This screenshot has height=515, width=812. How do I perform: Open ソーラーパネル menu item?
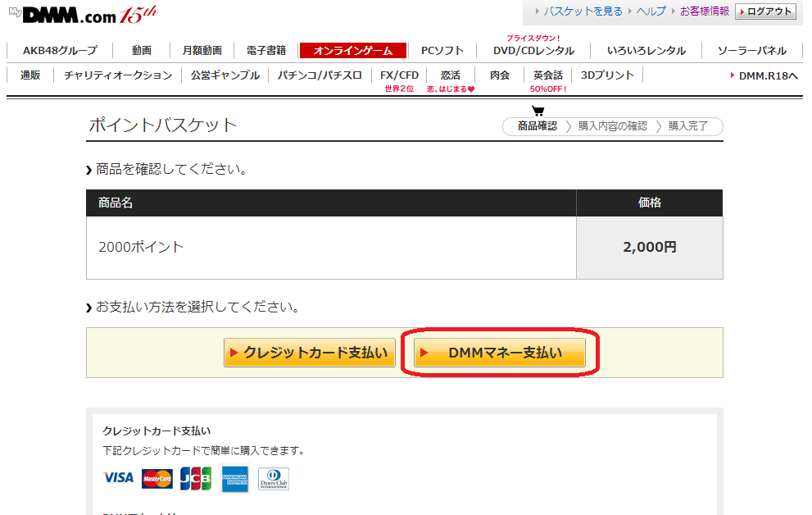(752, 50)
